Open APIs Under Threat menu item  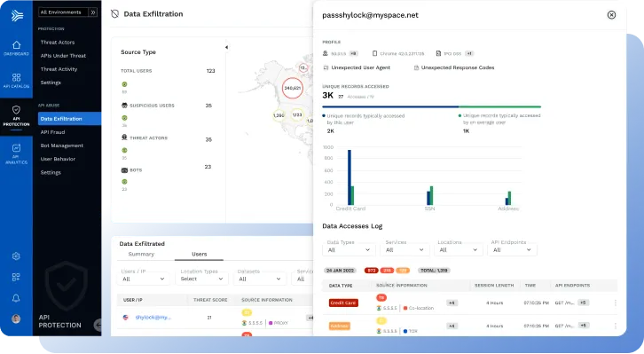[x=63, y=56]
